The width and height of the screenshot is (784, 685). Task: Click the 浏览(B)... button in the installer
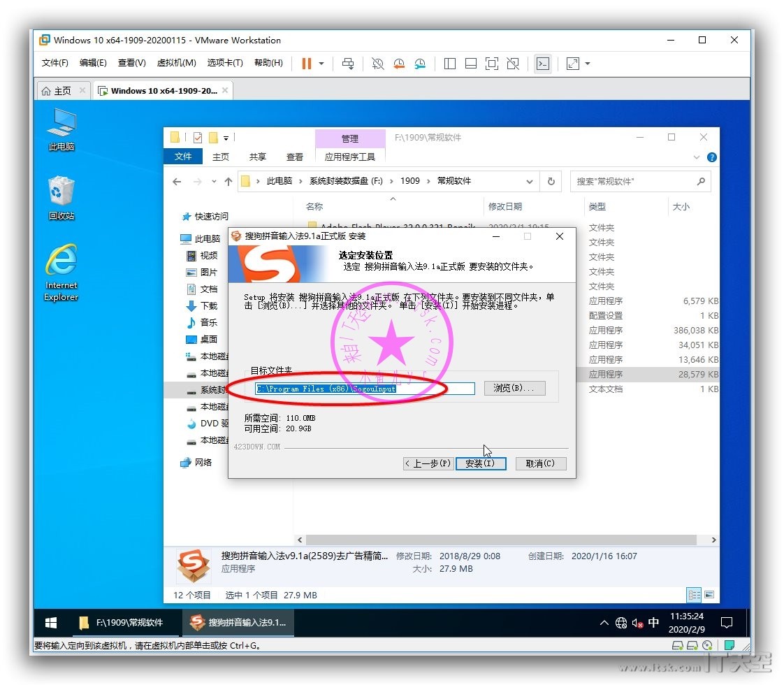click(514, 388)
